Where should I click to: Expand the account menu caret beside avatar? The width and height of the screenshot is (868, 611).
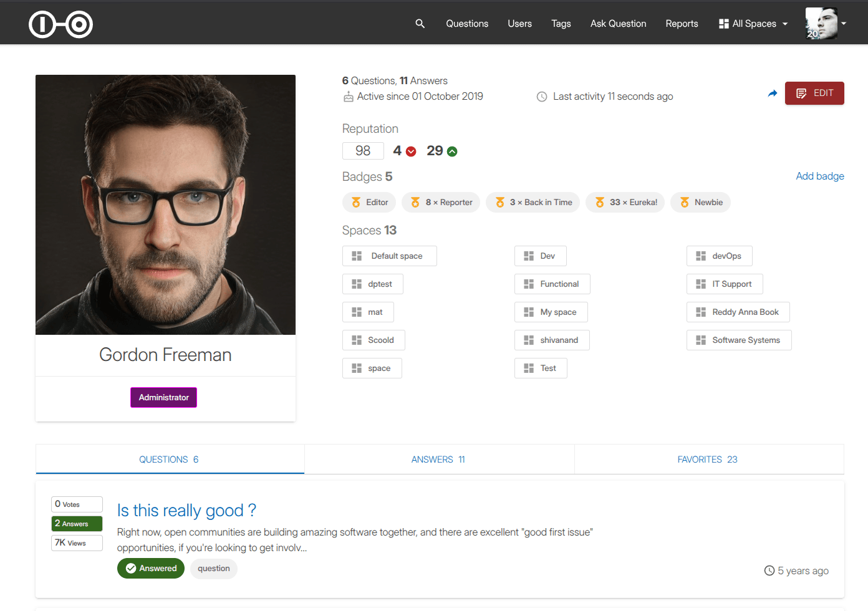pyautogui.click(x=844, y=24)
